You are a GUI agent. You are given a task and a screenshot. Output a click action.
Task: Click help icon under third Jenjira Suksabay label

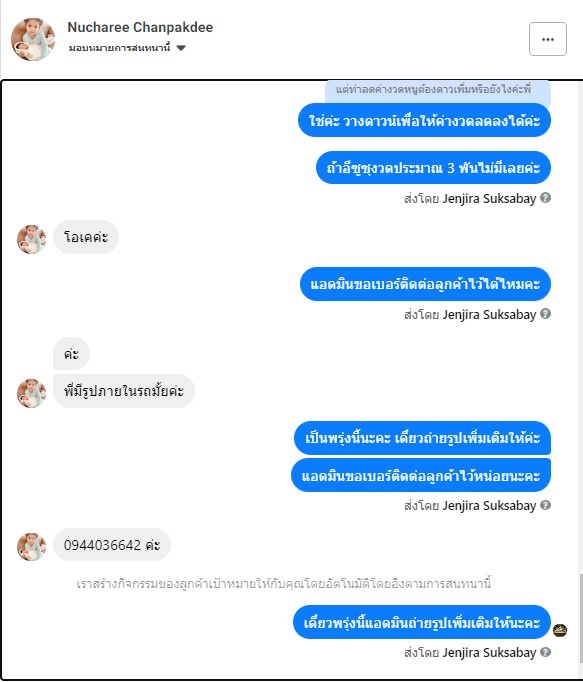tap(546, 505)
